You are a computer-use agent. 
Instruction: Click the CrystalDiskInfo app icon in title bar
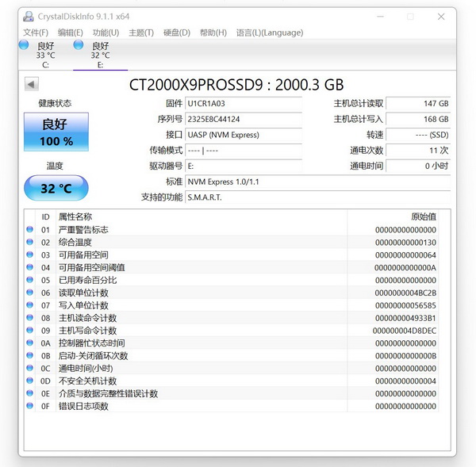(x=29, y=17)
